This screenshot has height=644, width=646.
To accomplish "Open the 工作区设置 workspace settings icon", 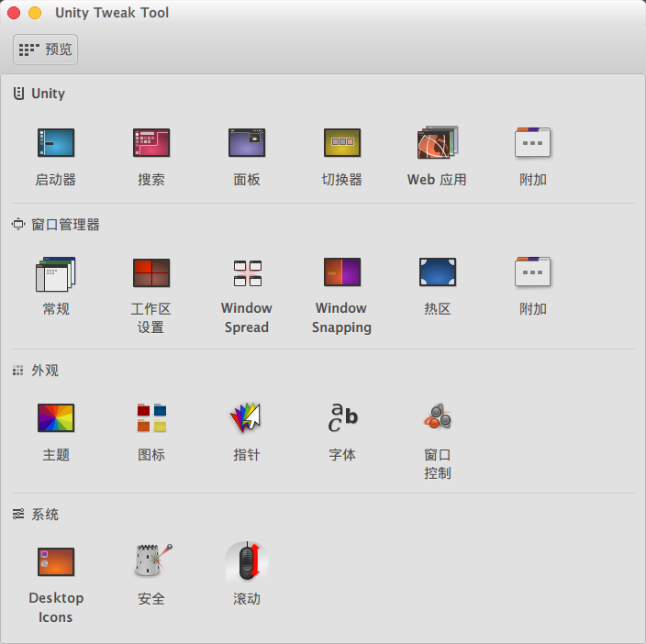I will click(151, 272).
